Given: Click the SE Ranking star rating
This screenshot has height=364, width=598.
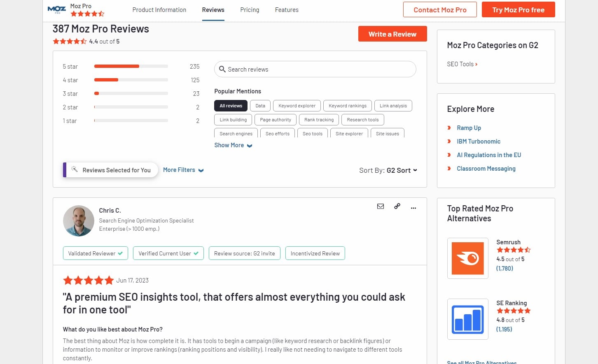Looking at the screenshot, I should point(514,311).
